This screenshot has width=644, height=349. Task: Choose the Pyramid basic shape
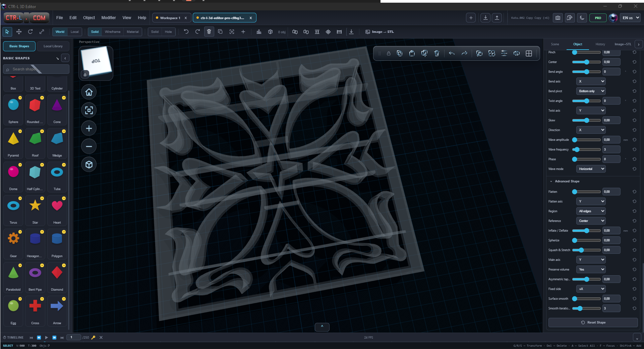[x=13, y=143]
